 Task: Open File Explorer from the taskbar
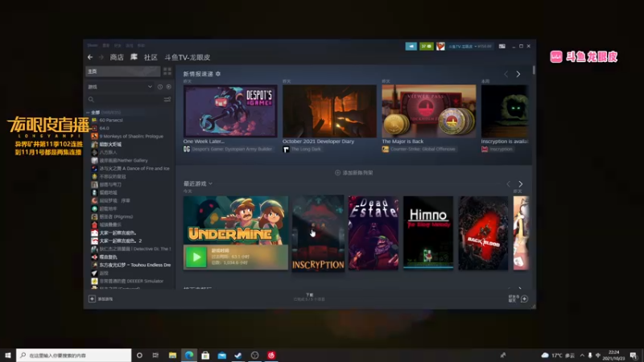[x=172, y=355]
